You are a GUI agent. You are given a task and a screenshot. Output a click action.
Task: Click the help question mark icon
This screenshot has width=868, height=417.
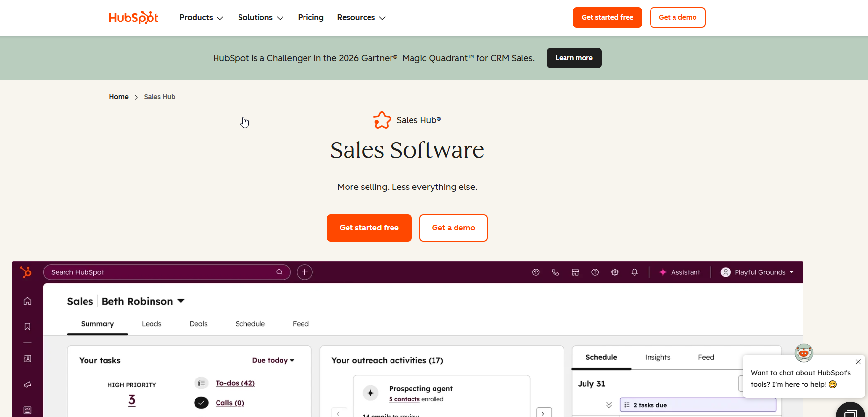[x=595, y=272]
